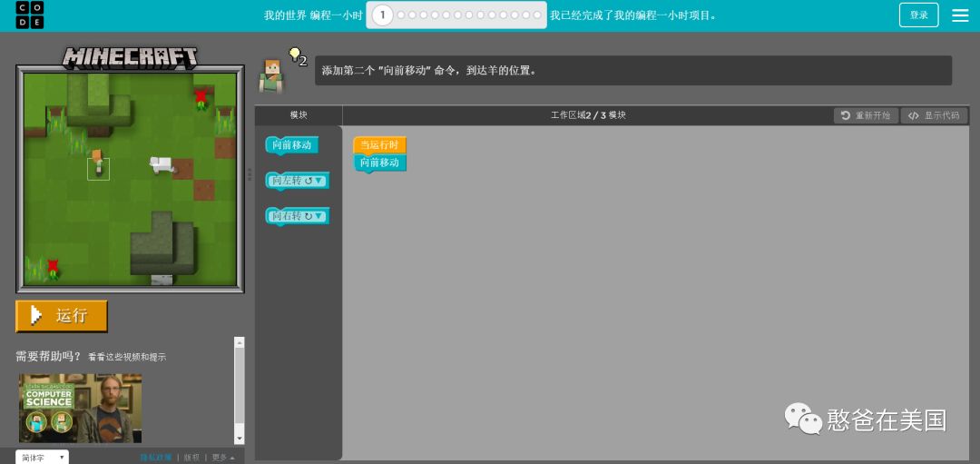Open 版权 copyright link
980x464 pixels.
191,458
